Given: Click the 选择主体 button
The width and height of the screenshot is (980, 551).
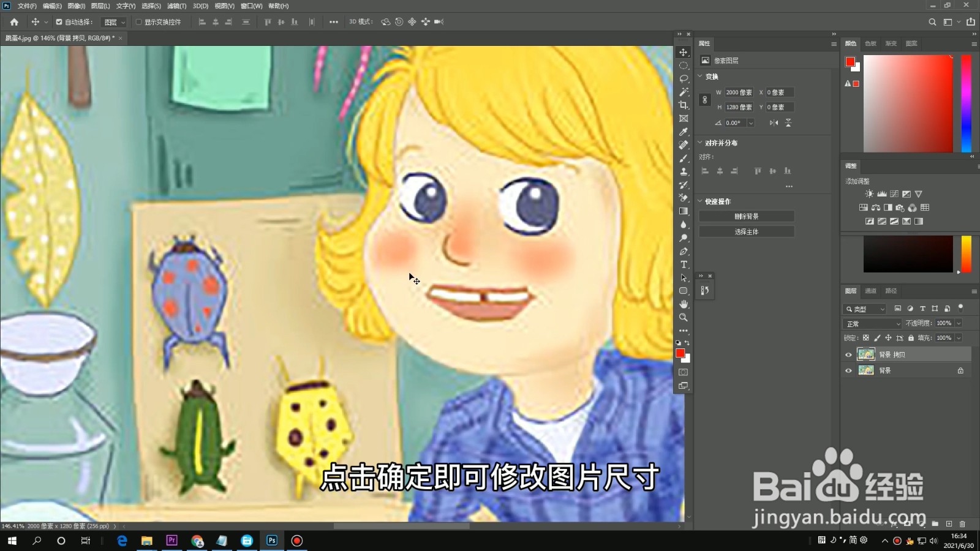Looking at the screenshot, I should (747, 232).
